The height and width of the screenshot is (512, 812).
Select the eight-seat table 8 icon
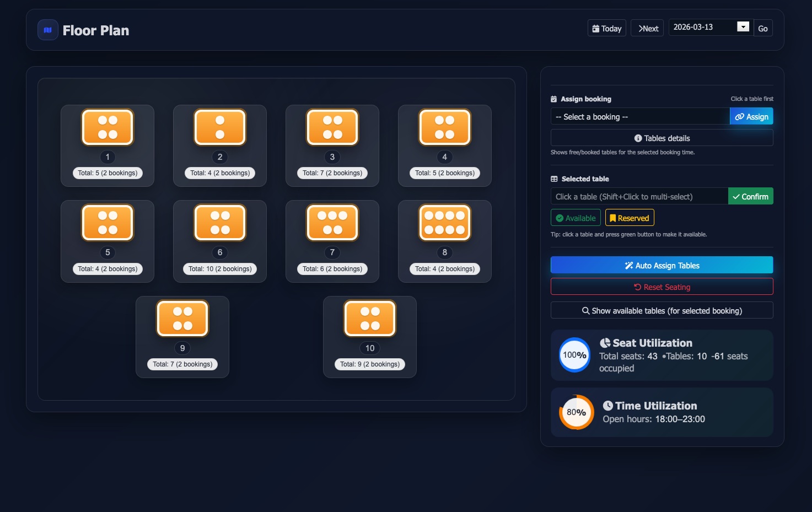(x=445, y=223)
